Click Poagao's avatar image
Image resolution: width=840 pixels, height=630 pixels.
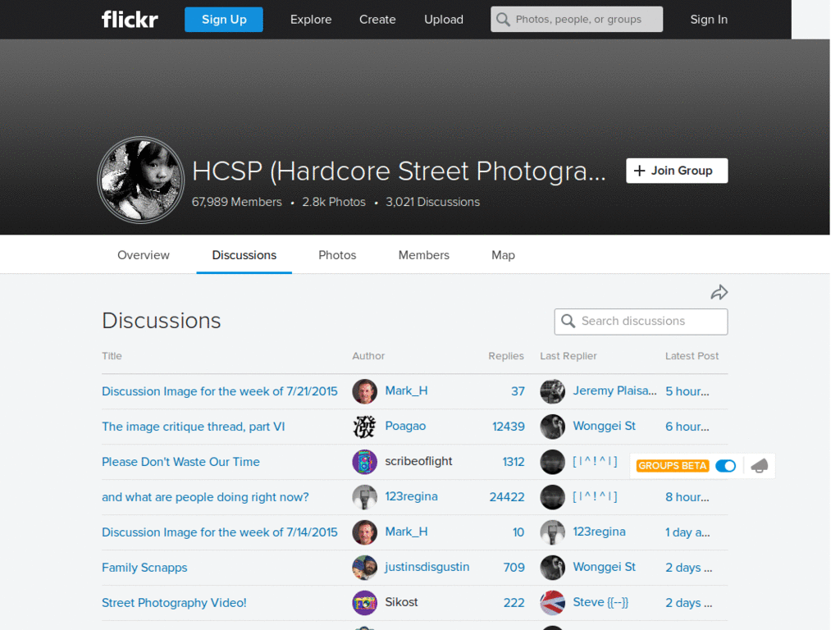[x=364, y=427]
